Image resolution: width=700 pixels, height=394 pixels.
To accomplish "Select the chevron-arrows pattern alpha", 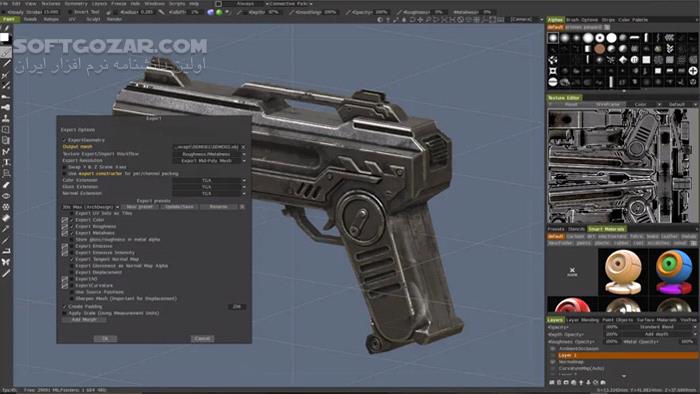I will pos(670,49).
